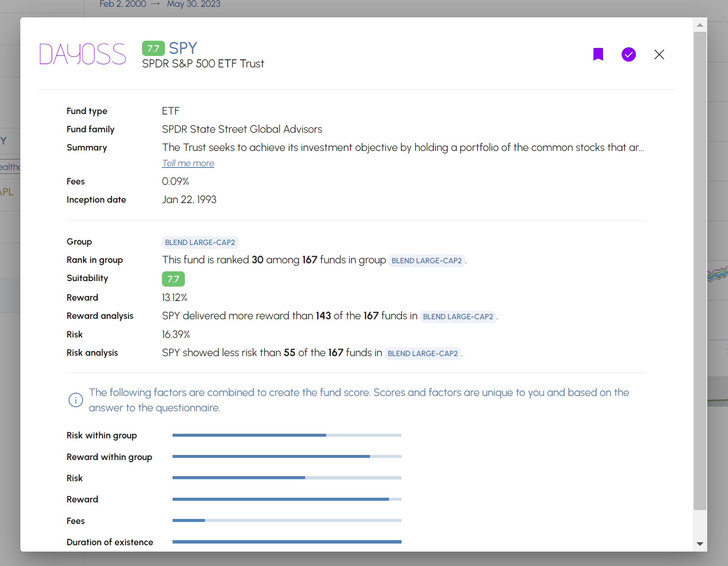Click BLEND LARGE-CAP2 tag in Reward analysis
The image size is (728, 566).
point(458,317)
